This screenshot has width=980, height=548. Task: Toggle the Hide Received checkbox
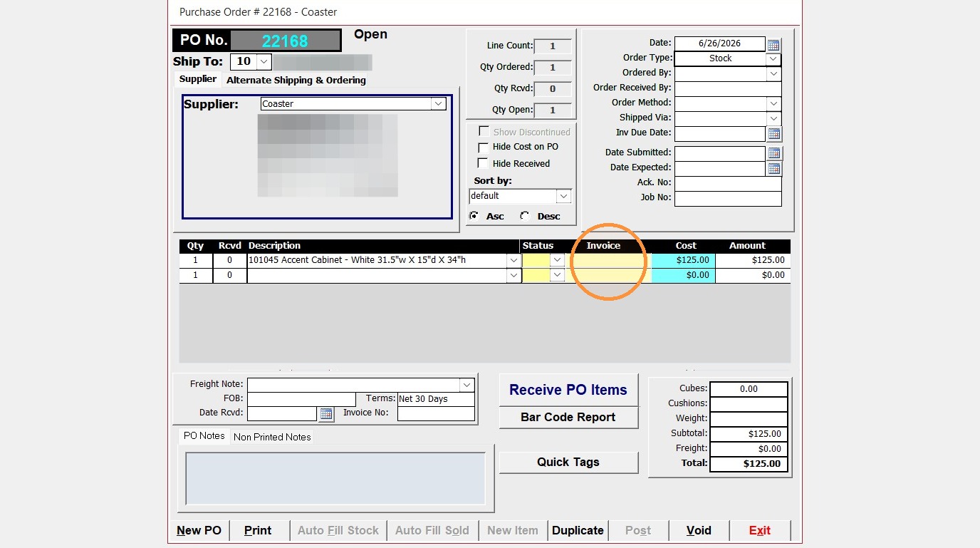click(484, 163)
